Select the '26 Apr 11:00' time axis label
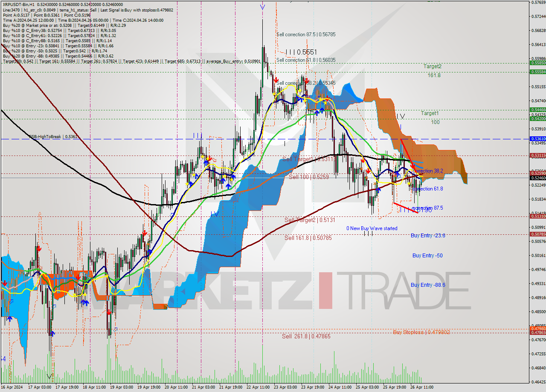The image size is (546, 392). (x=423, y=387)
